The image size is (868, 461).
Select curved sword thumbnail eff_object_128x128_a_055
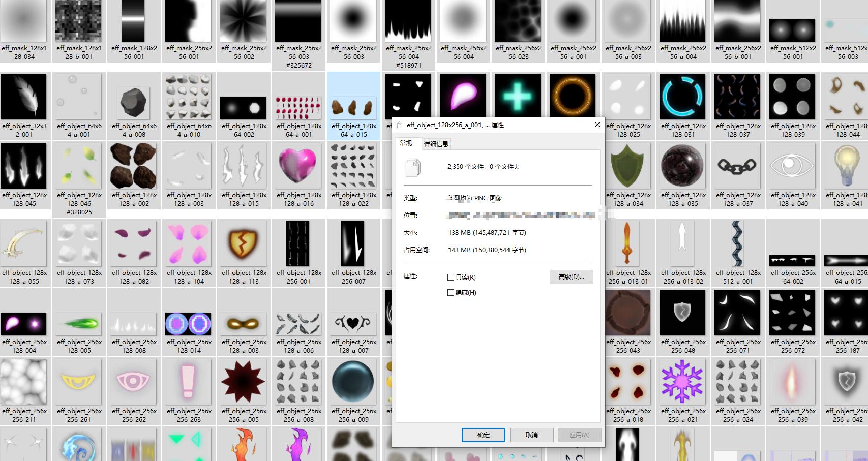tap(24, 243)
